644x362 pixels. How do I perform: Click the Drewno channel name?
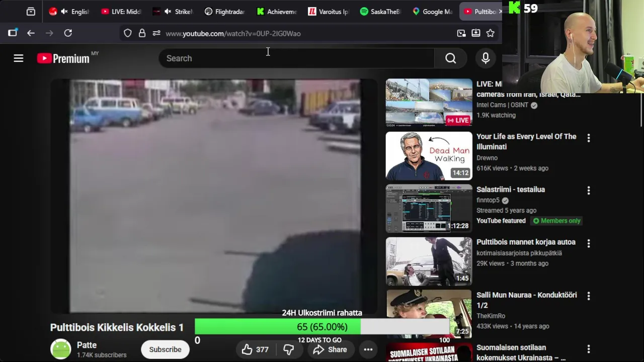tap(487, 157)
